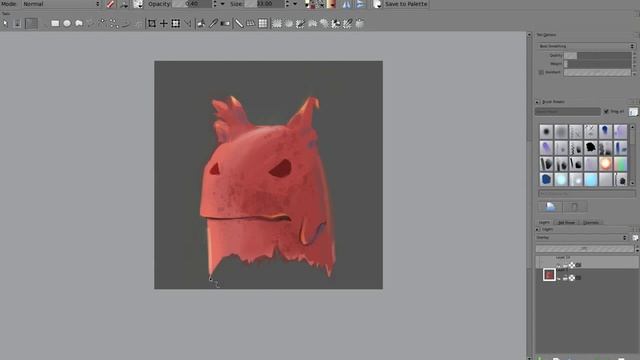Pick the soft gray airbrush preset
This screenshot has width=640, height=360.
[561, 131]
